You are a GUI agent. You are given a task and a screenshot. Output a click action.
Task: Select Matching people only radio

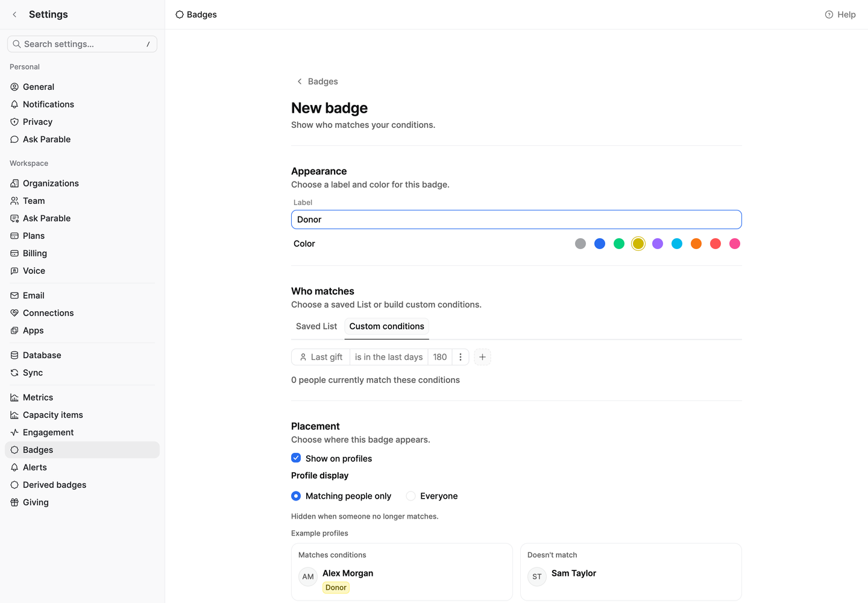click(296, 496)
